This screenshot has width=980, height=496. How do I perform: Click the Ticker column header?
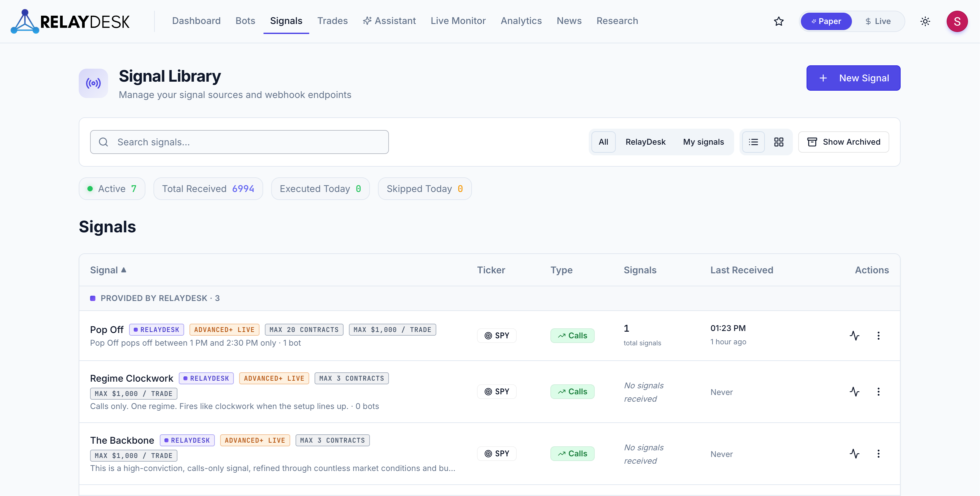click(491, 270)
